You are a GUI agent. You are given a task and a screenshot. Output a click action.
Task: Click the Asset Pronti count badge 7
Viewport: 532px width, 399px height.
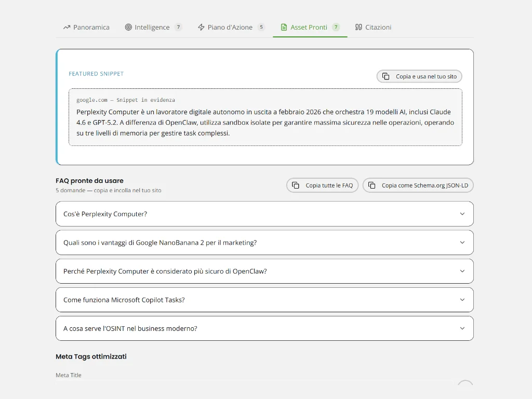(x=336, y=27)
